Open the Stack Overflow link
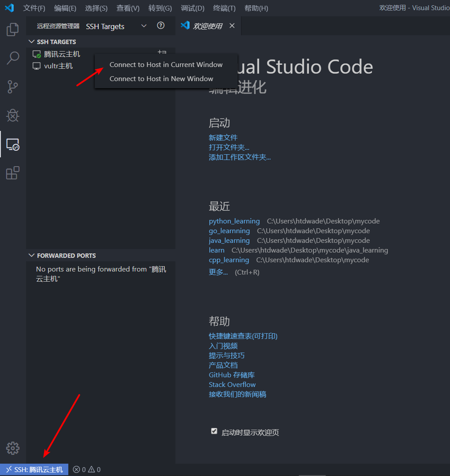This screenshot has width=450, height=476. coord(232,385)
